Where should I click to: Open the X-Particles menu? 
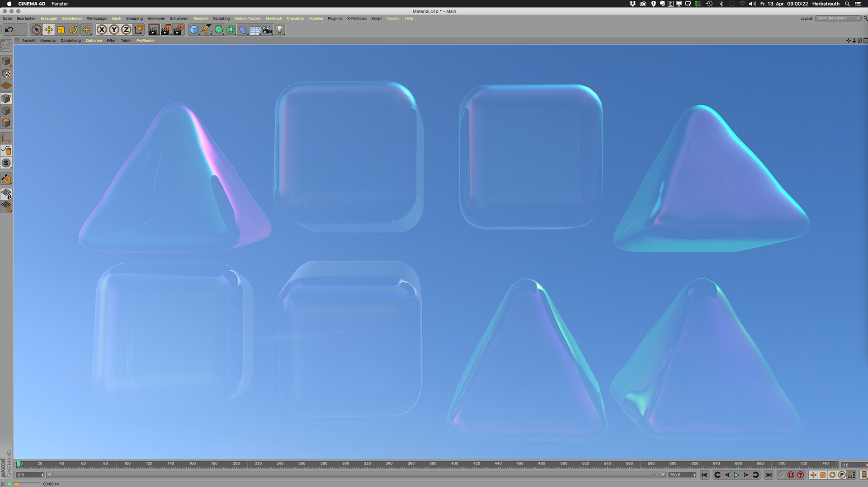point(357,19)
